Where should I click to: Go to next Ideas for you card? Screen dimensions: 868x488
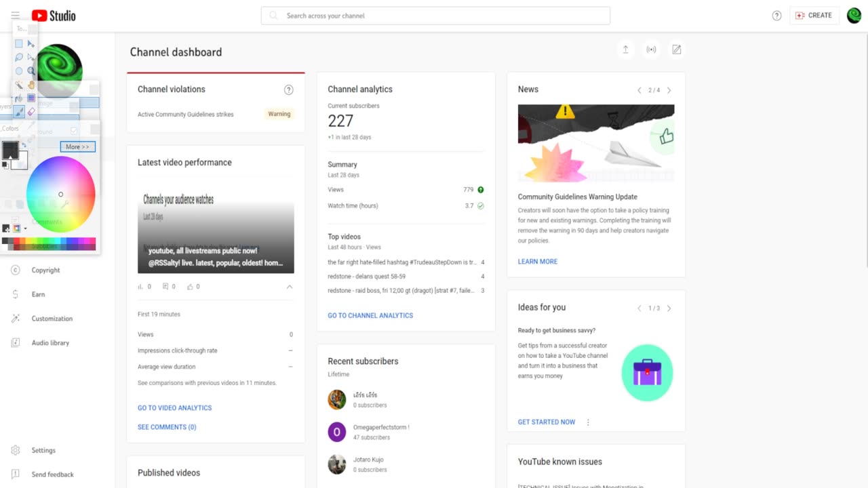(669, 308)
